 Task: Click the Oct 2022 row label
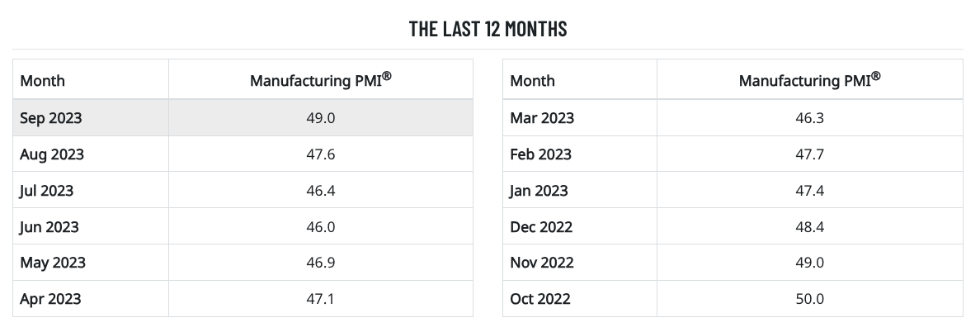point(540,299)
